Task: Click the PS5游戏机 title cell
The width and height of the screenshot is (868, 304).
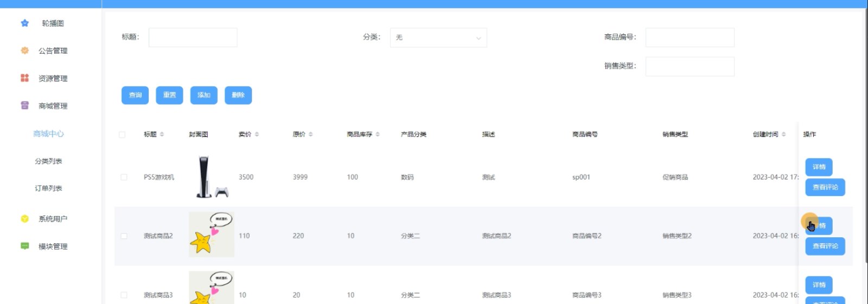Action: 159,177
